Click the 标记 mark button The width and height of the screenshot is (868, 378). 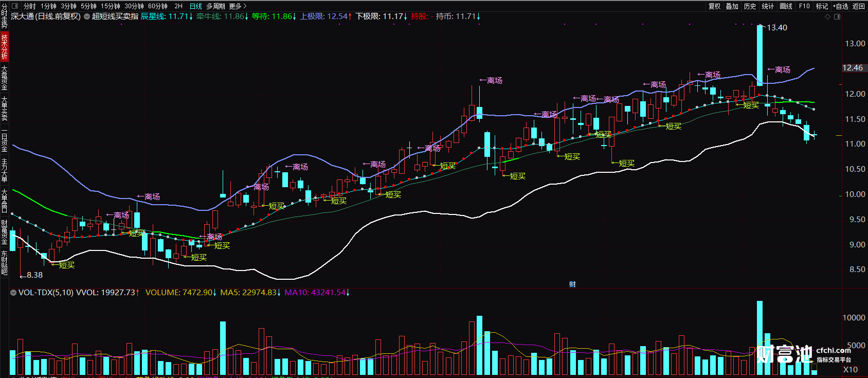click(x=822, y=6)
